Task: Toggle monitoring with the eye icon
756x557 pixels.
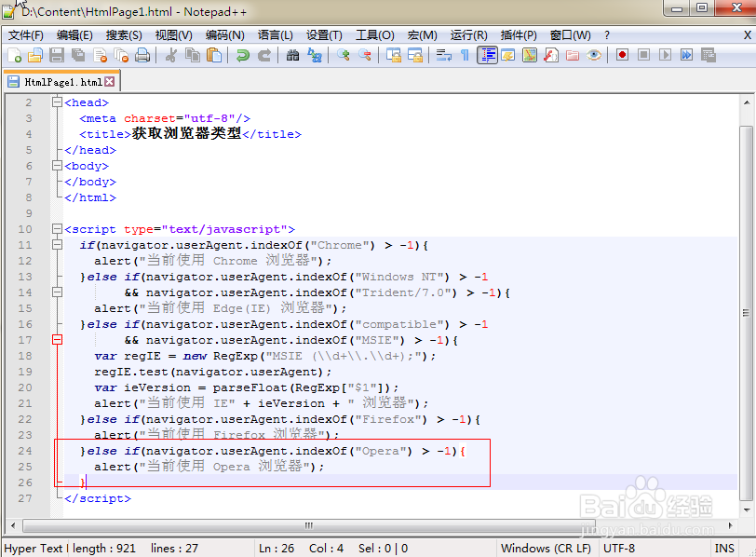Action: (593, 56)
